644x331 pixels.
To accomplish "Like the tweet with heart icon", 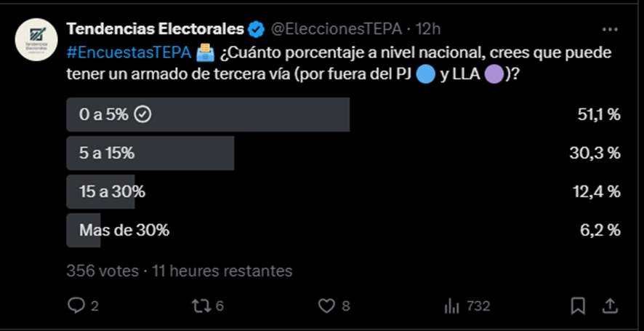I will click(x=329, y=306).
